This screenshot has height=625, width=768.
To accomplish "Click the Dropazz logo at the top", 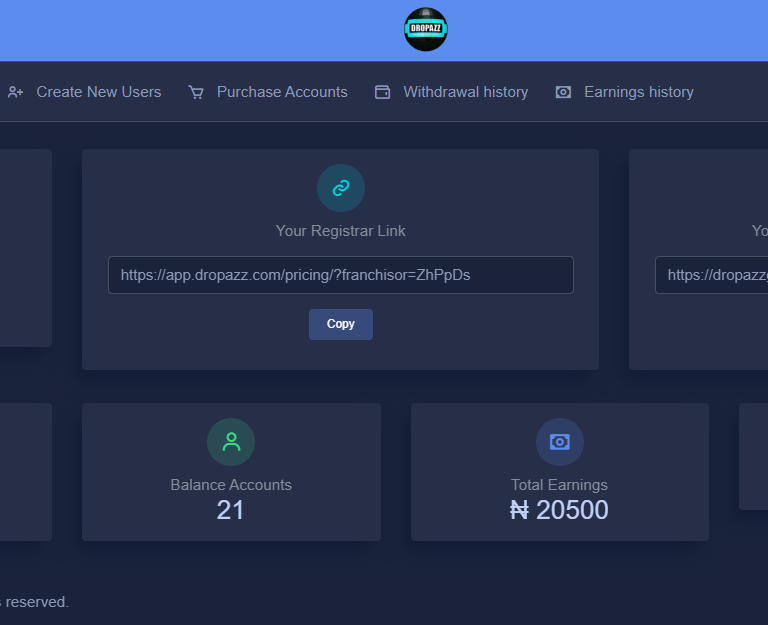I will [425, 30].
